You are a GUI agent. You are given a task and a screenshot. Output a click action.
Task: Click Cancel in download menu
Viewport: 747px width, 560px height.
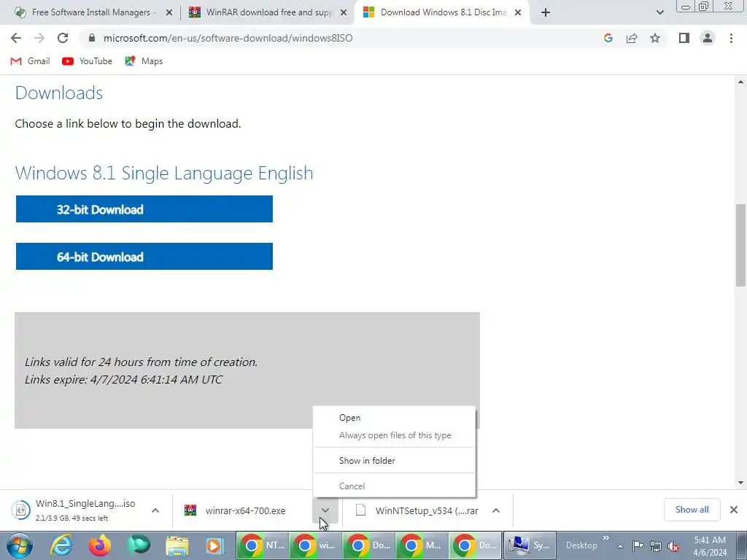(x=394, y=486)
